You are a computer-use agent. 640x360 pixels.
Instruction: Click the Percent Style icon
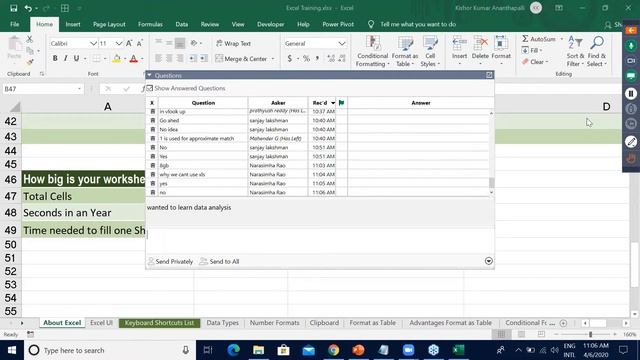click(306, 59)
